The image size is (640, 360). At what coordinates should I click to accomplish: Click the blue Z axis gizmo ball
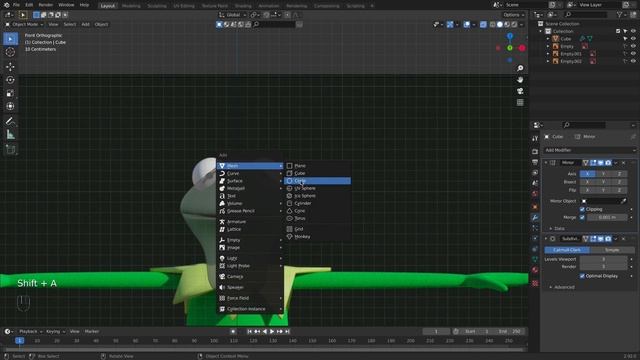pyautogui.click(x=510, y=36)
